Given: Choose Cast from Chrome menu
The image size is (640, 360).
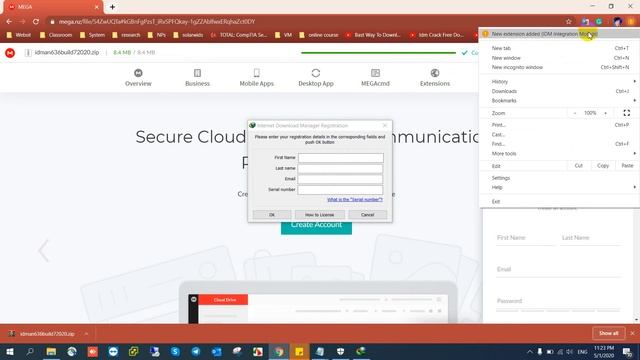Looking at the screenshot, I should [559, 134].
